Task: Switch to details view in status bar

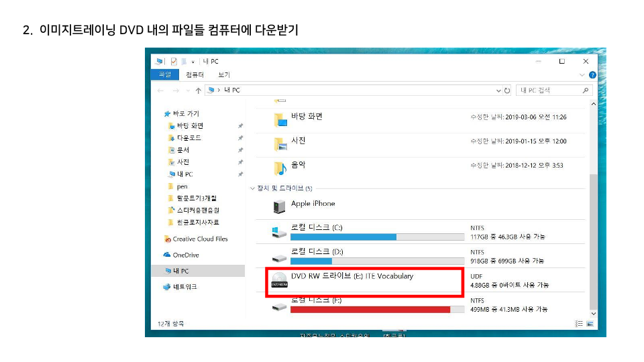Action: (x=579, y=324)
